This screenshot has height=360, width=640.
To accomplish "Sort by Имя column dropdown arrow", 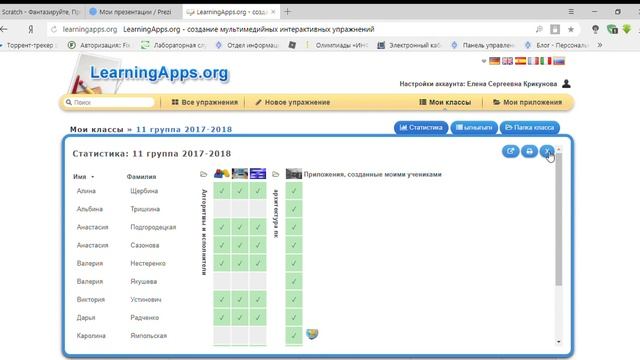I will pyautogui.click(x=93, y=177).
